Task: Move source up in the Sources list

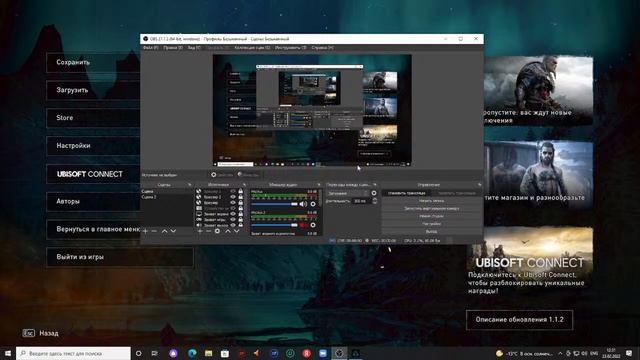Action: coord(228,231)
